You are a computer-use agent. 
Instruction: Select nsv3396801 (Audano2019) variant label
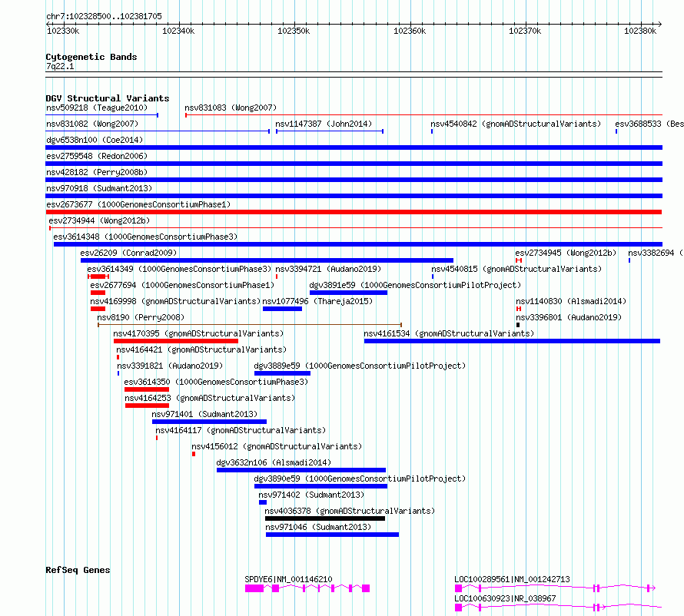[x=569, y=317]
